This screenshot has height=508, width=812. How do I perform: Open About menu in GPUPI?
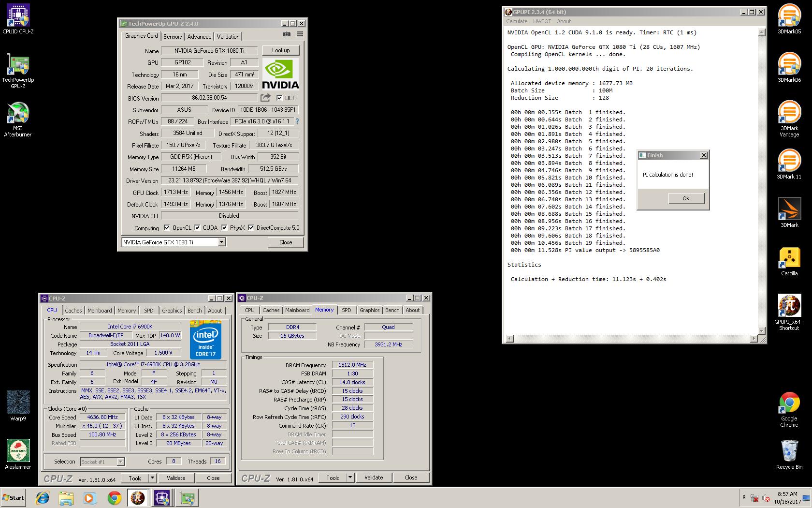pos(564,21)
